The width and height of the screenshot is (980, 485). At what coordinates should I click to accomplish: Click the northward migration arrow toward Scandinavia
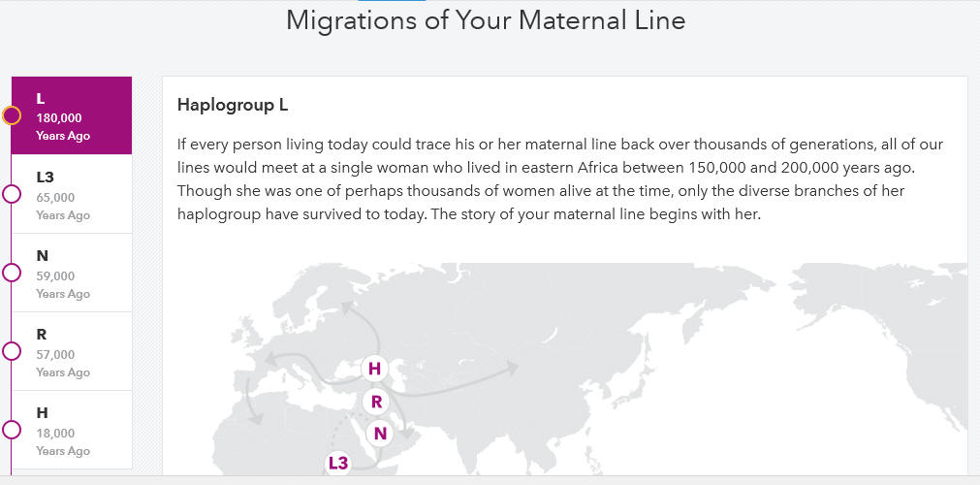click(x=357, y=329)
